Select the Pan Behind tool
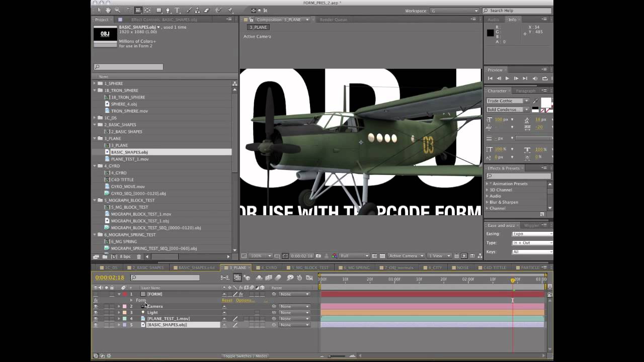 pos(147,10)
